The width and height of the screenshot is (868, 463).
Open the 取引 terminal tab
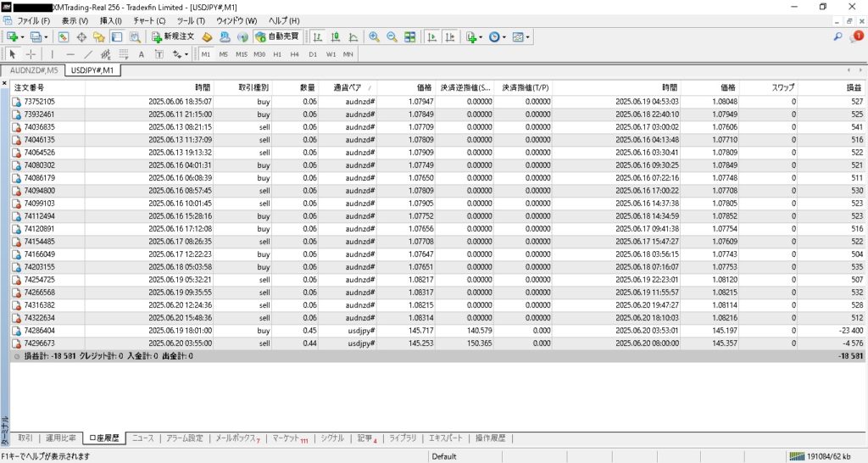click(25, 438)
